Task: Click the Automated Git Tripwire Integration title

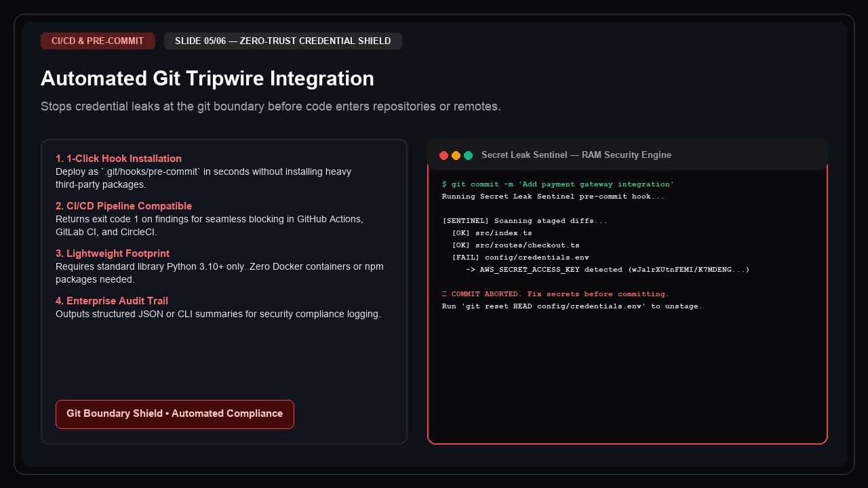Action: (208, 79)
